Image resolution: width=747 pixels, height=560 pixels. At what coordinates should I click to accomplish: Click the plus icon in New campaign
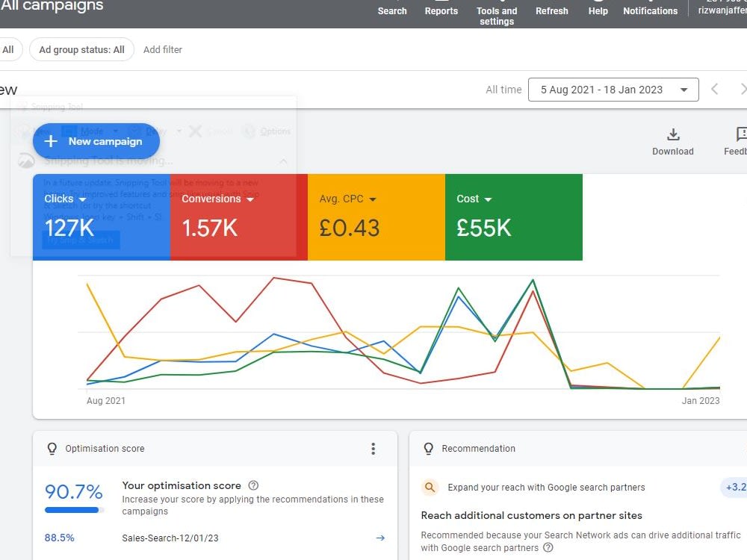pyautogui.click(x=51, y=141)
